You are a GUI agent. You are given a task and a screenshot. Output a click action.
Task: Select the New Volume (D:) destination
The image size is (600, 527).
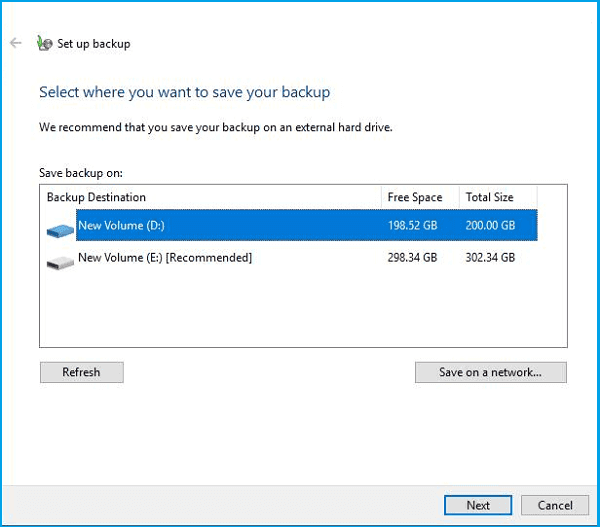pyautogui.click(x=121, y=226)
